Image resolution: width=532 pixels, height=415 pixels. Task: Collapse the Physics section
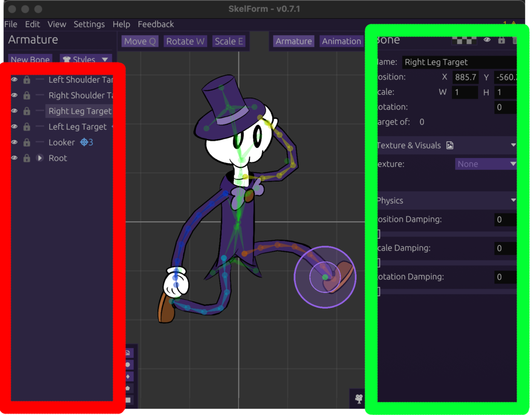[x=513, y=200]
